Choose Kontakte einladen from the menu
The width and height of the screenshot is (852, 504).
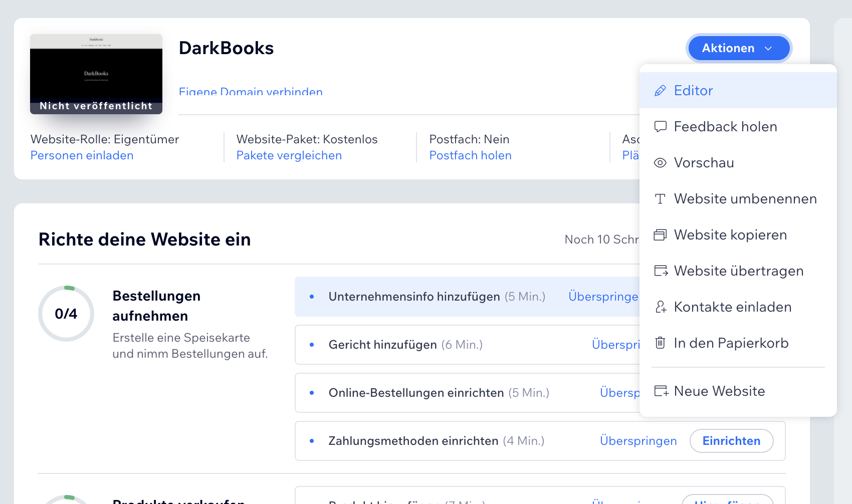[738, 307]
